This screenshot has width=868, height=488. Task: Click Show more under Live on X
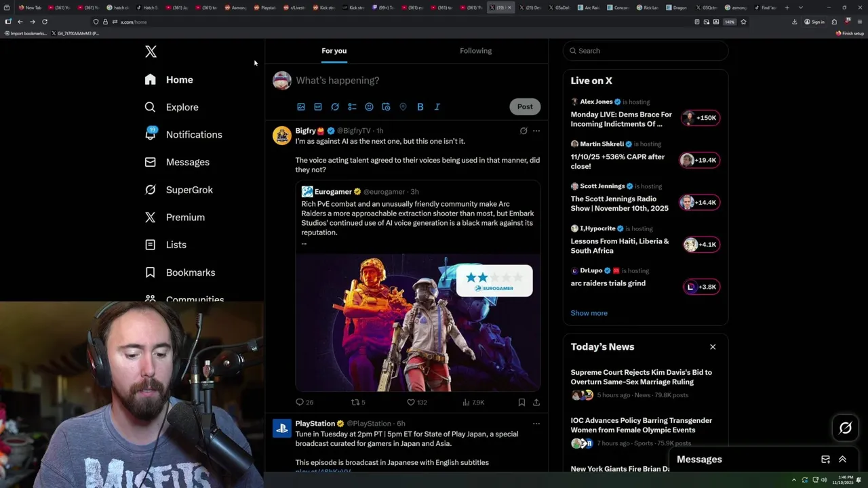point(589,313)
